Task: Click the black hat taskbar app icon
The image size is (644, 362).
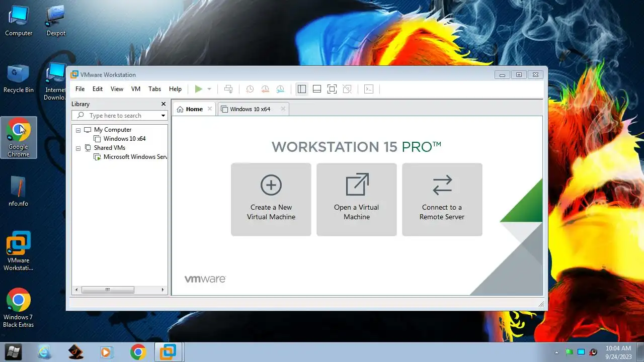Action: coord(75,352)
